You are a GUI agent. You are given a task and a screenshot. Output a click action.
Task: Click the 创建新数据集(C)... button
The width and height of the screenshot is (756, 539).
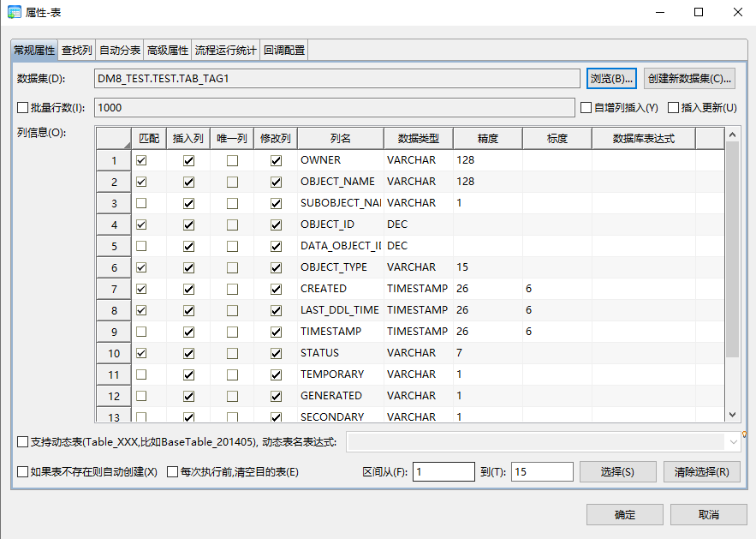tap(689, 79)
